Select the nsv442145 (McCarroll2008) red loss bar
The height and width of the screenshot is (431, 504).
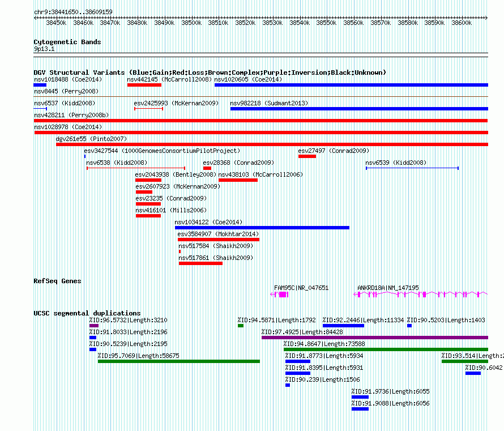click(144, 85)
